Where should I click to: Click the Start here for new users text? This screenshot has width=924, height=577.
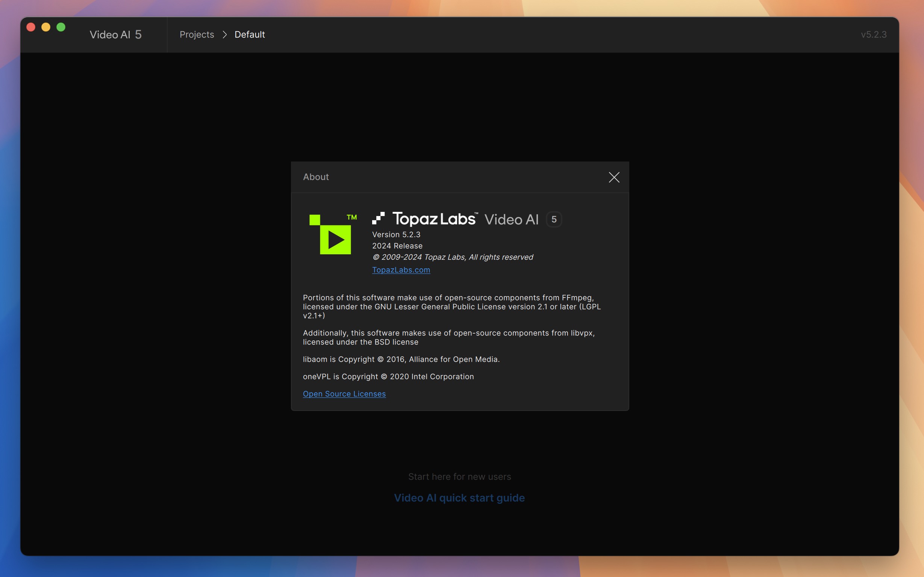(459, 477)
